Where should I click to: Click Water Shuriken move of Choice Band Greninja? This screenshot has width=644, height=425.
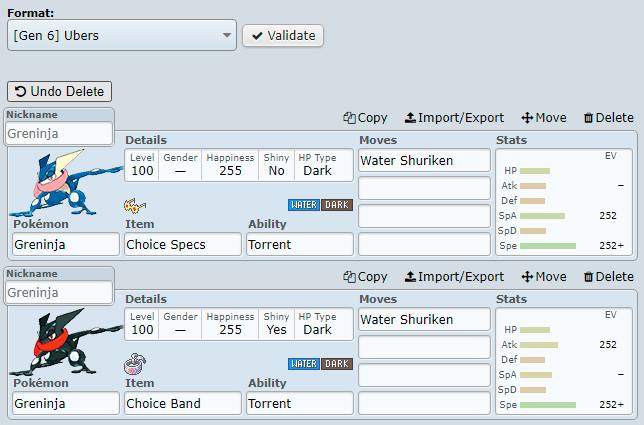424,319
